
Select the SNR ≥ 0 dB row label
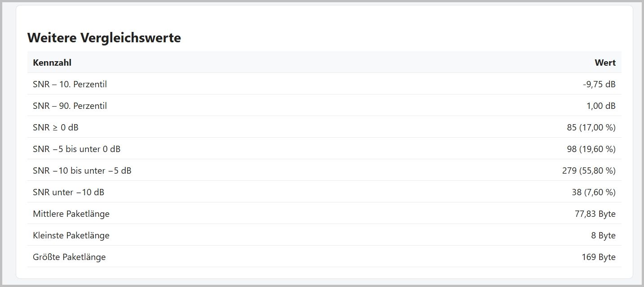56,127
